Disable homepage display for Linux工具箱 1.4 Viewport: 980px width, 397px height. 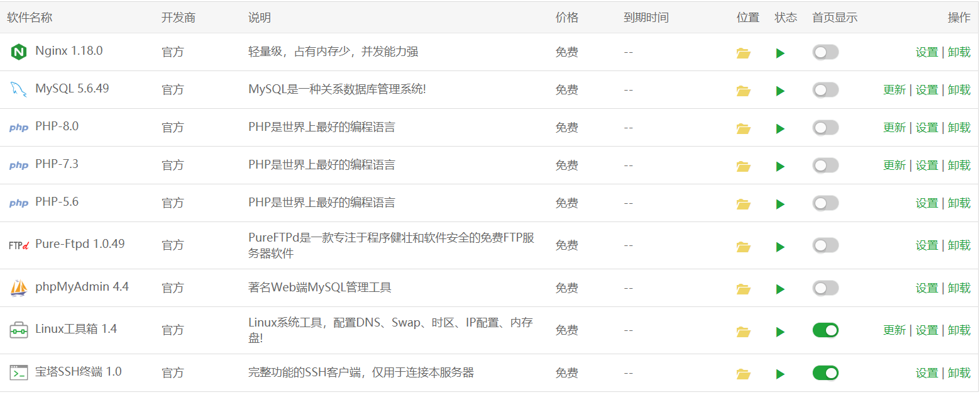click(x=825, y=330)
